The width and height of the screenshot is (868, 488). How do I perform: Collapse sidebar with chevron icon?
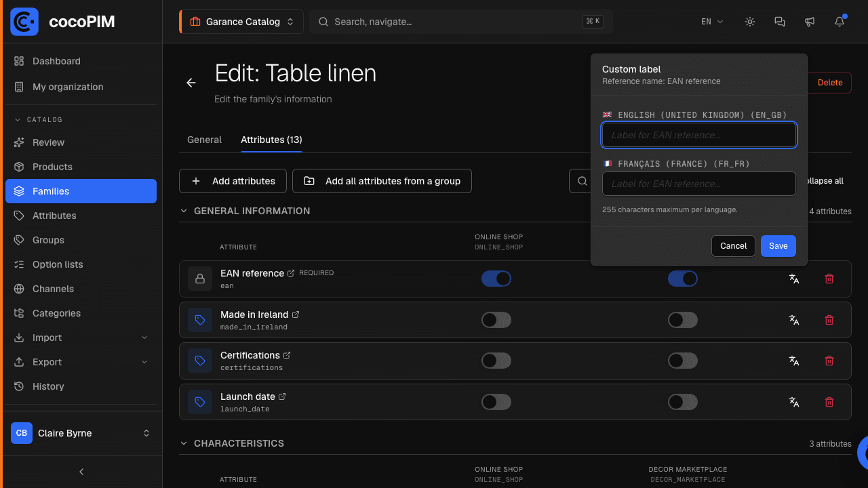[x=81, y=472]
